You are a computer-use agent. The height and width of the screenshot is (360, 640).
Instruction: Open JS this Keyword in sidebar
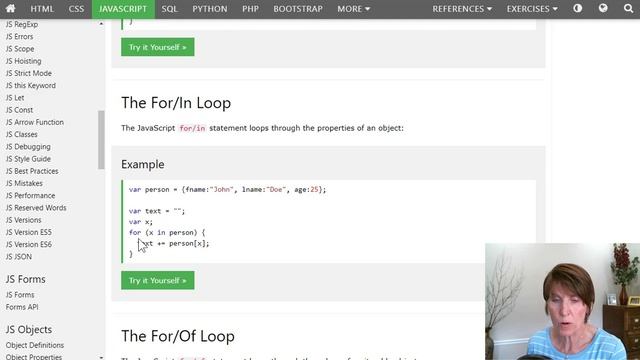(x=31, y=86)
